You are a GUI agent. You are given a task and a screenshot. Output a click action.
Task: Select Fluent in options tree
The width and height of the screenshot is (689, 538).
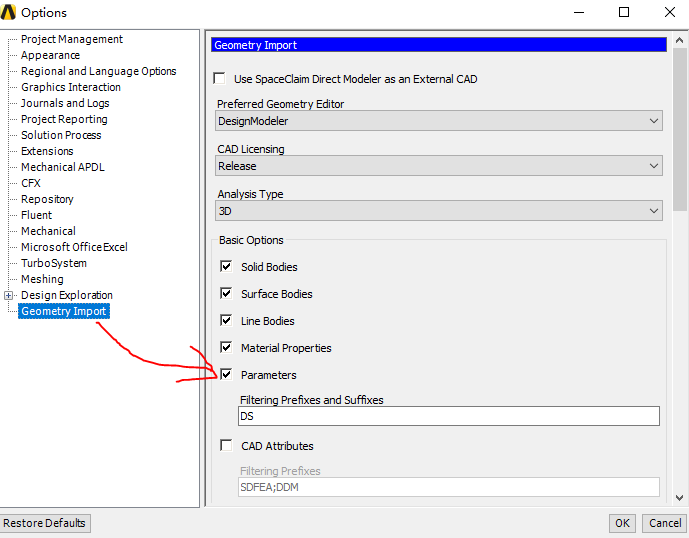pos(36,215)
